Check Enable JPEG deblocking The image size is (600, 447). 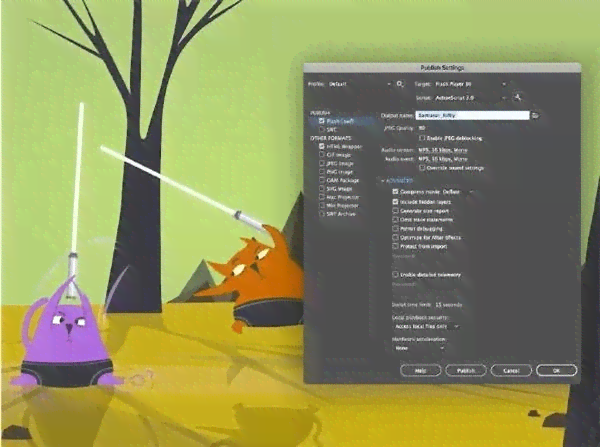pyautogui.click(x=422, y=138)
